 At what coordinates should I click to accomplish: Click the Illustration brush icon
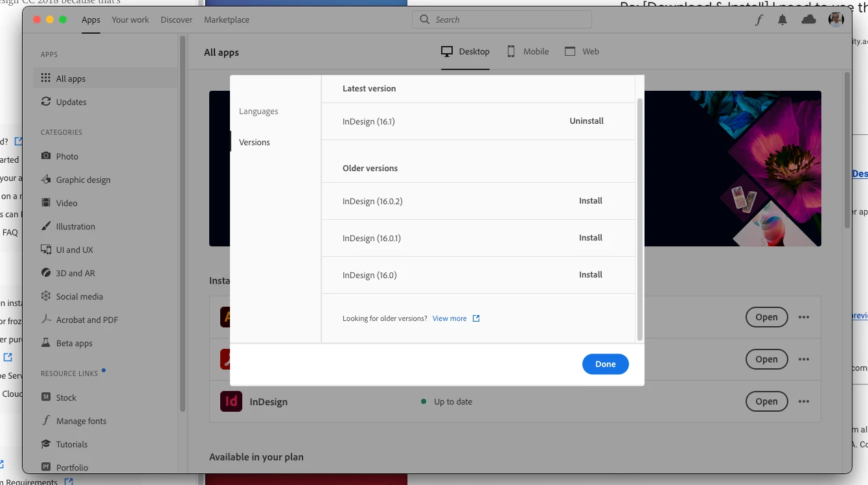click(45, 226)
